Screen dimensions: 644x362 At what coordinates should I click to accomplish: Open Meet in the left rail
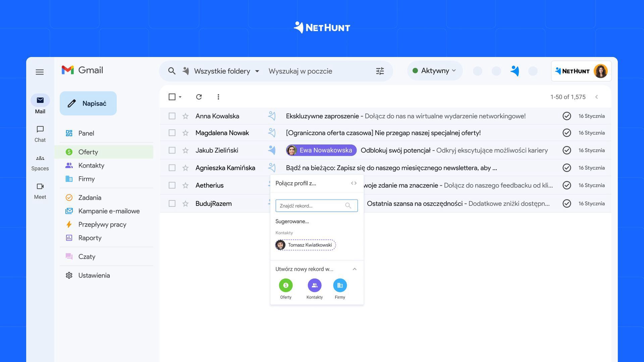(x=40, y=191)
